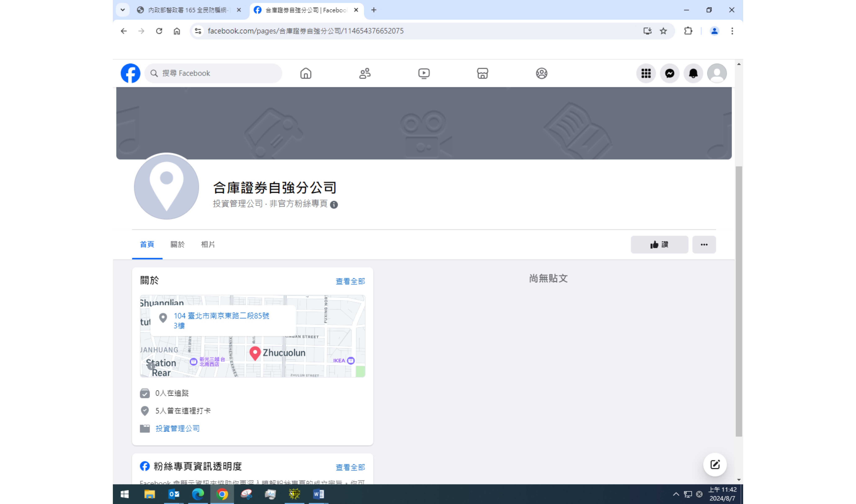856x504 pixels.
Task: Click 查看全部 in the 關於 section
Action: (350, 281)
